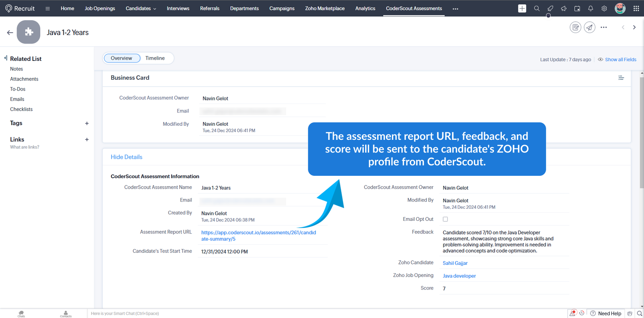This screenshot has width=644, height=318.
Task: Collapse section with Hide Details
Action: click(126, 157)
